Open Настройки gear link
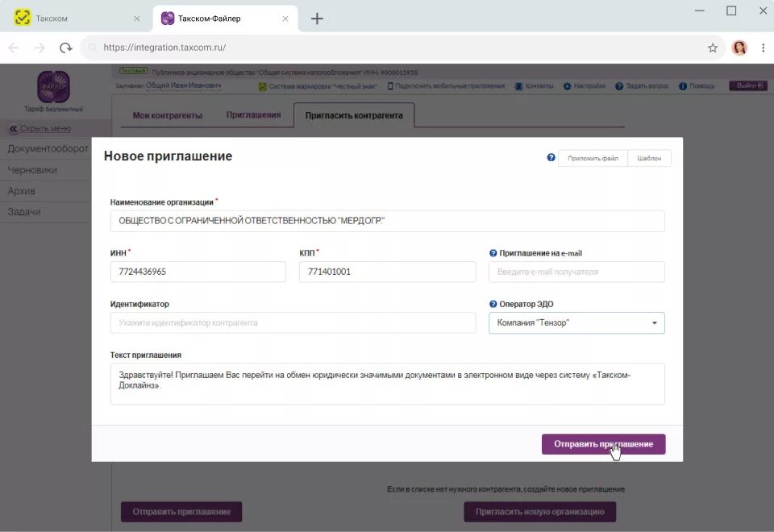774x532 pixels. [x=585, y=86]
